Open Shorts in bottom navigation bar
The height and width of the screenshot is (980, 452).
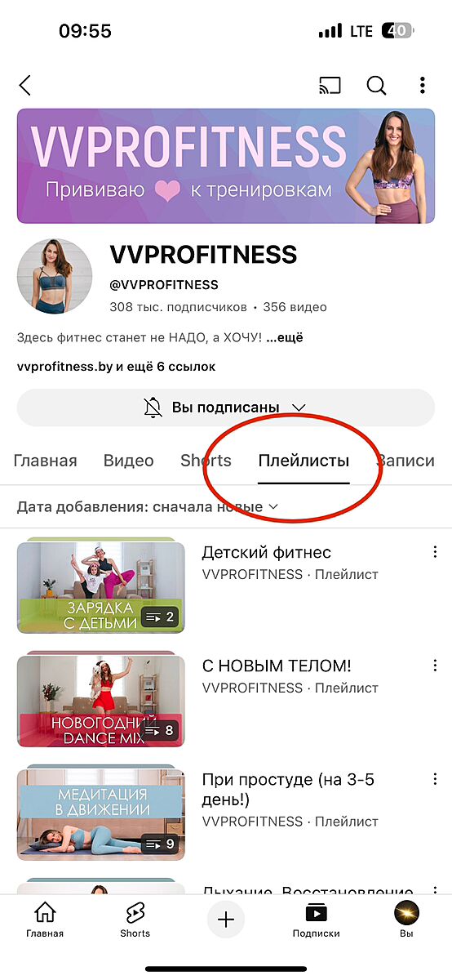click(x=135, y=921)
